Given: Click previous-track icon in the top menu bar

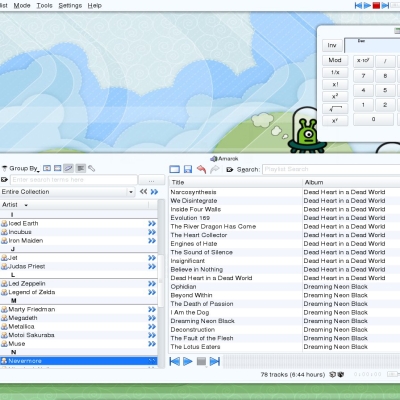Looking at the screenshot, I should (x=358, y=5).
